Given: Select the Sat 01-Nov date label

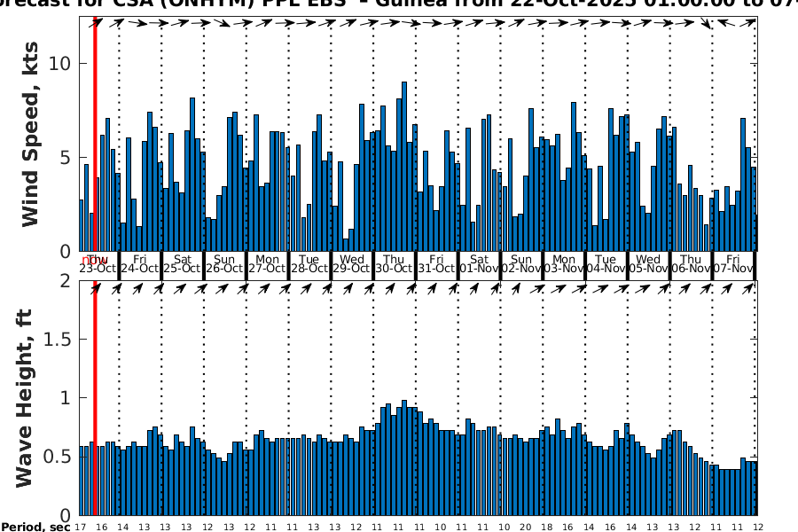Looking at the screenshot, I should coord(479,263).
